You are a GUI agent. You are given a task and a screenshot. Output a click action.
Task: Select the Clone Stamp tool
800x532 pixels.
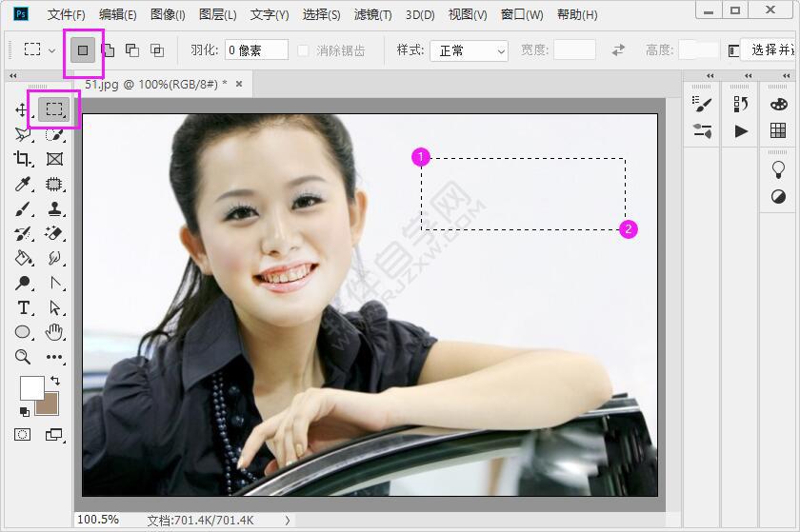click(x=54, y=208)
